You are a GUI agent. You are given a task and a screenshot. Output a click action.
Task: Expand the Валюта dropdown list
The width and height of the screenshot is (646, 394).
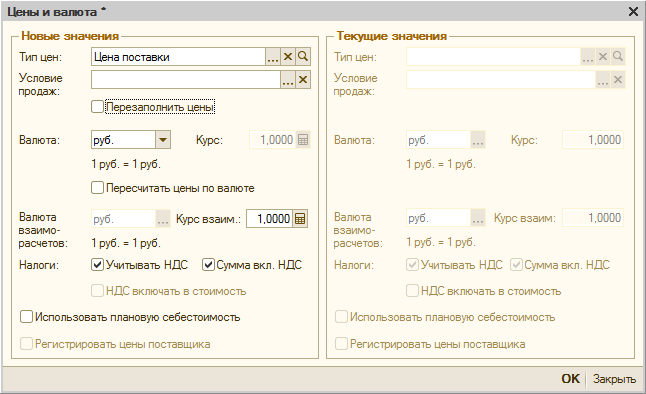pos(163,140)
